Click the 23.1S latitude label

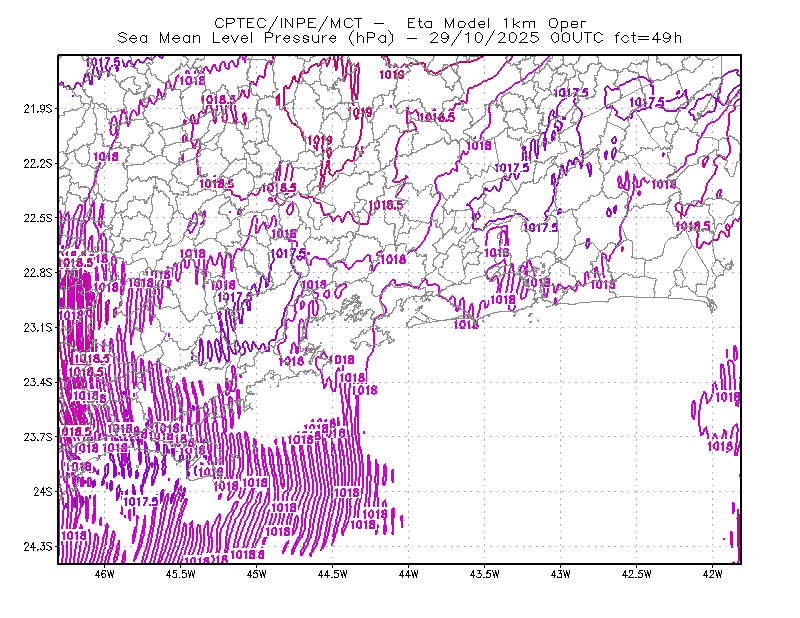[38, 327]
